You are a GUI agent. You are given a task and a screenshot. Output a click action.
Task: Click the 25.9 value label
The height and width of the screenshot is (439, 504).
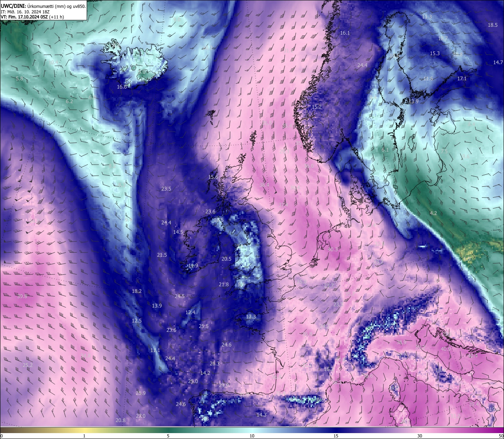tap(141, 393)
